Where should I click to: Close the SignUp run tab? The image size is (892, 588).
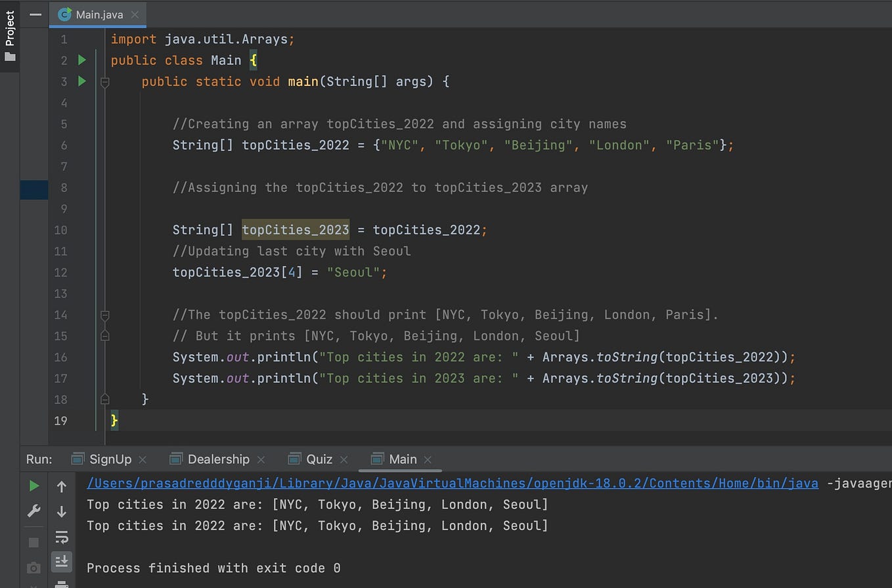(143, 459)
